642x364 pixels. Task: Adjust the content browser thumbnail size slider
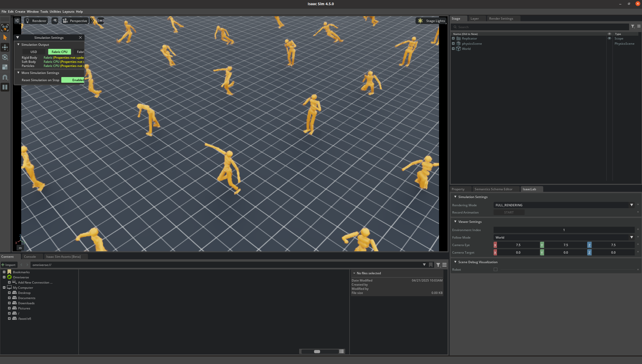point(317,352)
